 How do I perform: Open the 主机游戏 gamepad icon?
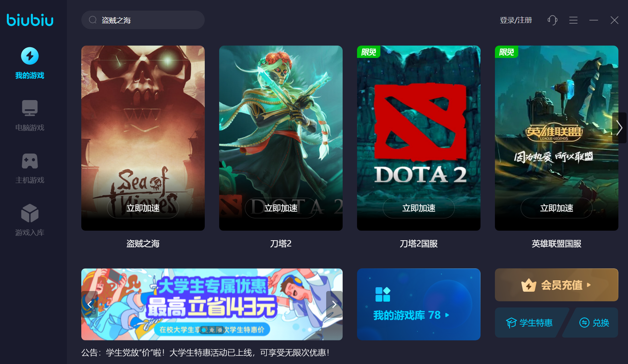[x=30, y=161]
